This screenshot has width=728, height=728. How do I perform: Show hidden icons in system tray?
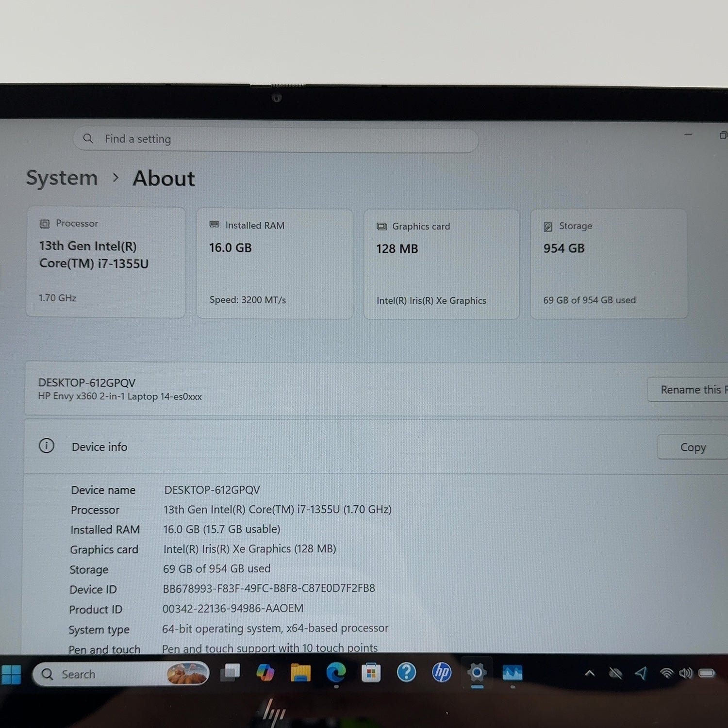pos(590,673)
